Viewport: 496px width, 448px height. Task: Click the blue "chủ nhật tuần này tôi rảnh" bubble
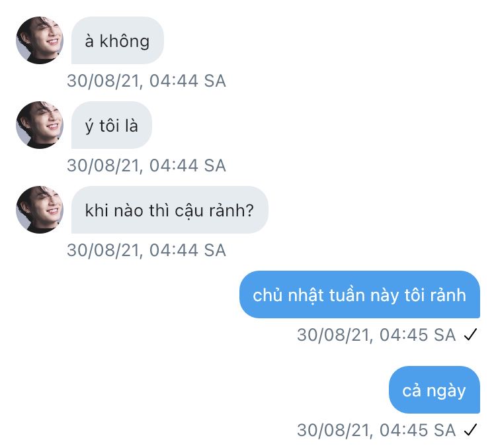(x=359, y=295)
